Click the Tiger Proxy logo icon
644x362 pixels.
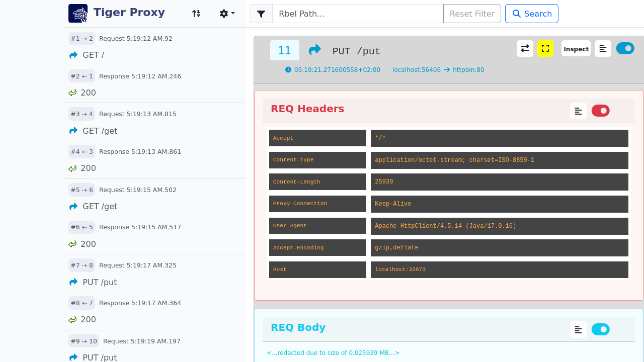[x=78, y=14]
